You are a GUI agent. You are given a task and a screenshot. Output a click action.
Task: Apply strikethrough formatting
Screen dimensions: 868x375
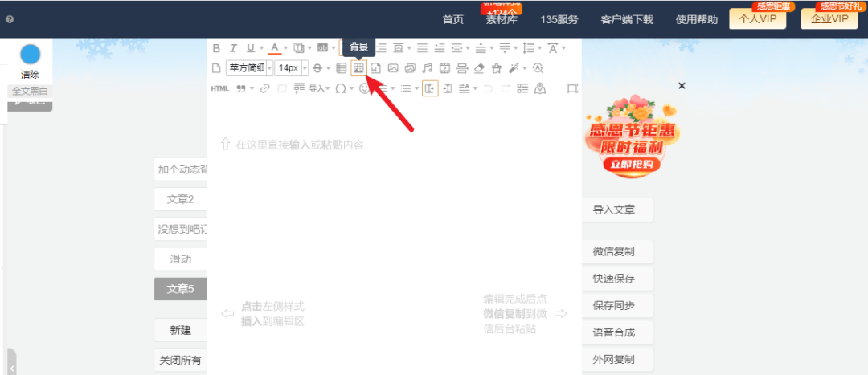tap(317, 68)
